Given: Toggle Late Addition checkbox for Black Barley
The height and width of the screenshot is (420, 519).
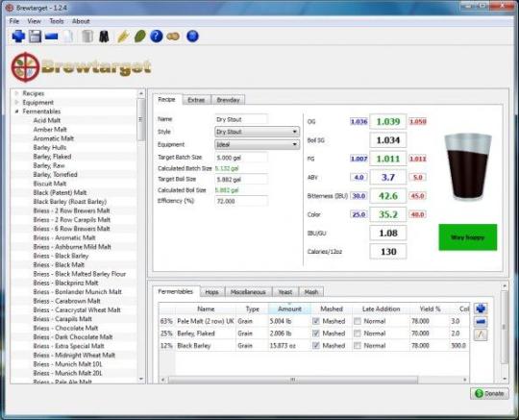Looking at the screenshot, I should [x=358, y=346].
